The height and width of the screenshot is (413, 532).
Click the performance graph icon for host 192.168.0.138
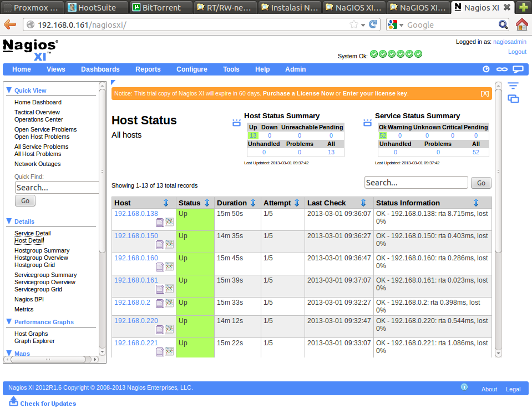169,222
